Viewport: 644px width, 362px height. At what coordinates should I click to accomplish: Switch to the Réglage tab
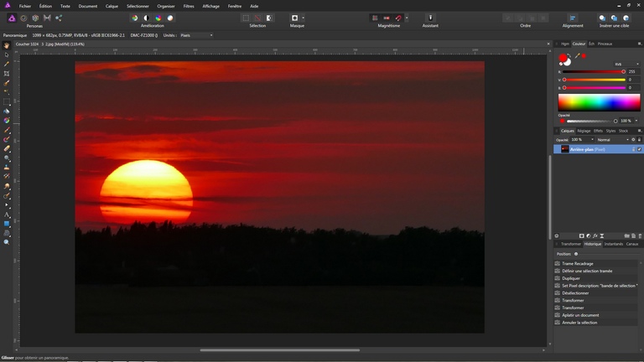click(x=584, y=131)
